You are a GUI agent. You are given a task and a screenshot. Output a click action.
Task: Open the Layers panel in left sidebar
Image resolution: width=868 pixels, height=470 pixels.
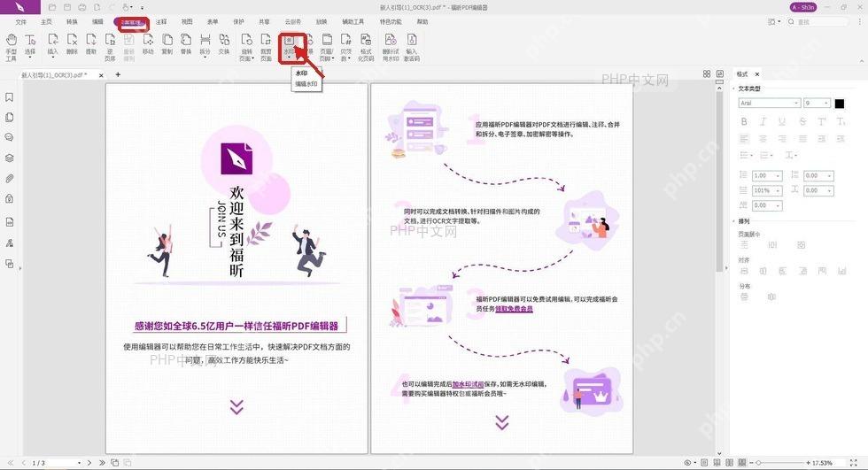[x=10, y=158]
